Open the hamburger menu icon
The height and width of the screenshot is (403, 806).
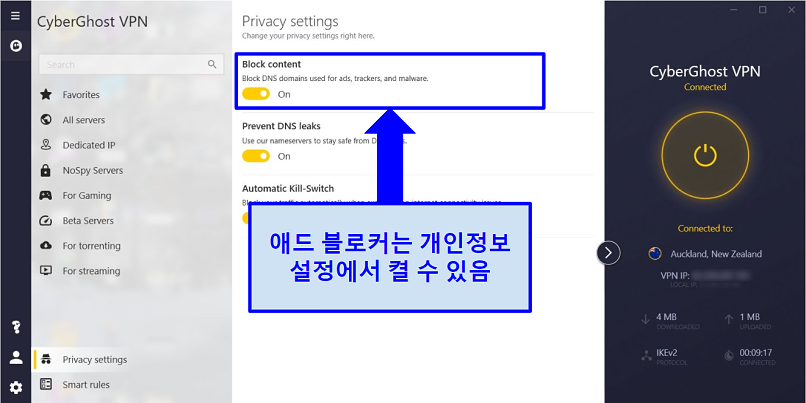15,15
